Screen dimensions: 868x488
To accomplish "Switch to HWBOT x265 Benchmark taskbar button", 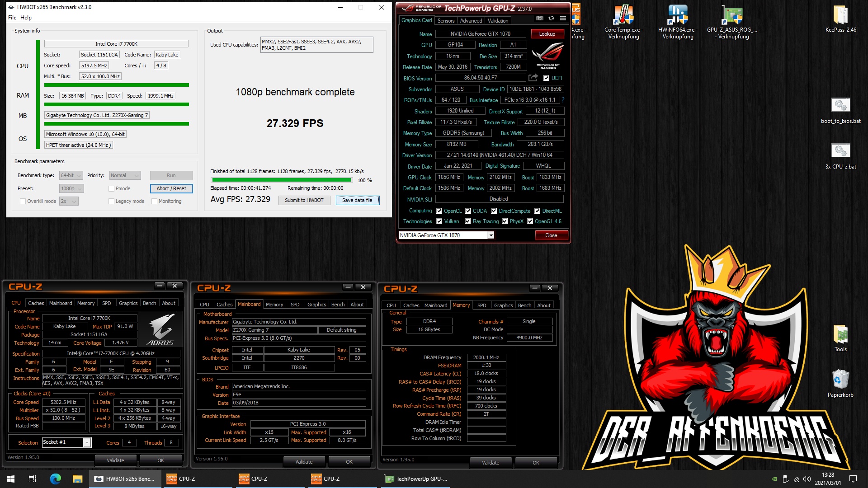I will 125,479.
